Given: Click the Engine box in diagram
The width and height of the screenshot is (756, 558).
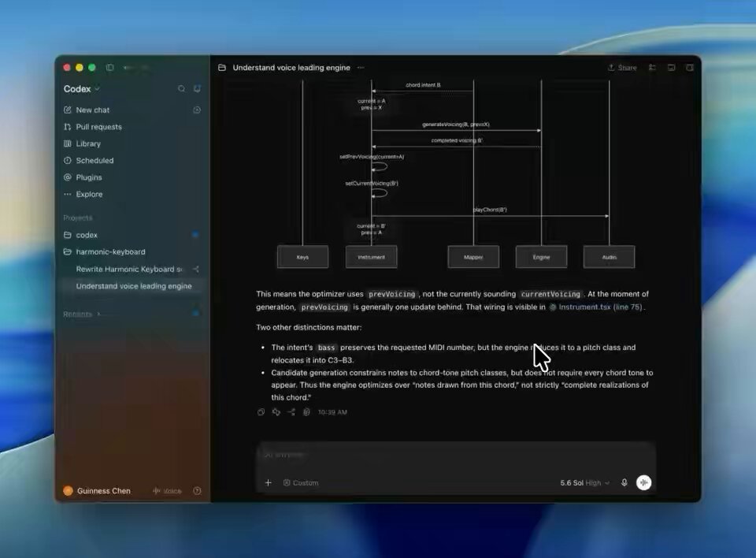Looking at the screenshot, I should [542, 257].
